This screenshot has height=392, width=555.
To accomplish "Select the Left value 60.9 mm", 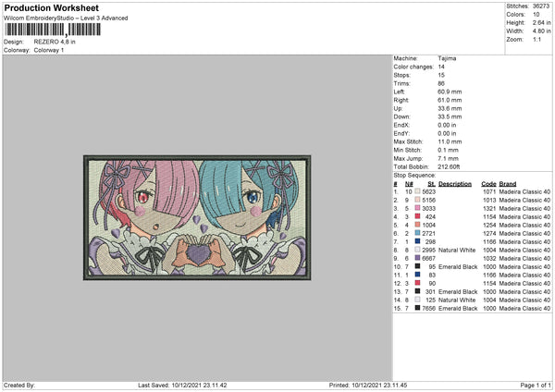I will pyautogui.click(x=450, y=92).
